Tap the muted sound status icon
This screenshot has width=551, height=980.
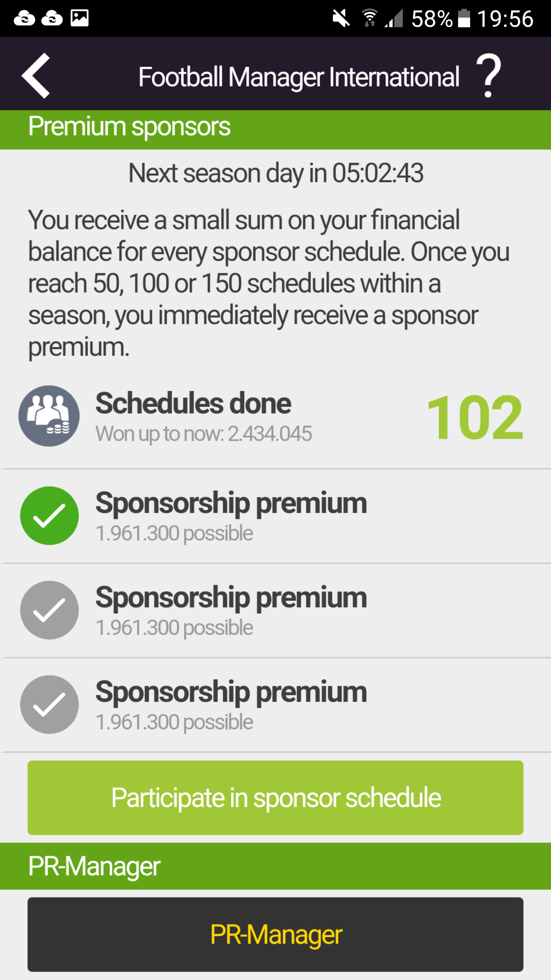tap(341, 18)
